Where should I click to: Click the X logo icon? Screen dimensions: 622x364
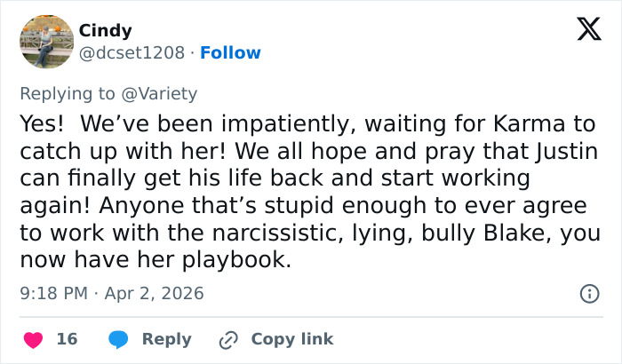[x=583, y=29]
